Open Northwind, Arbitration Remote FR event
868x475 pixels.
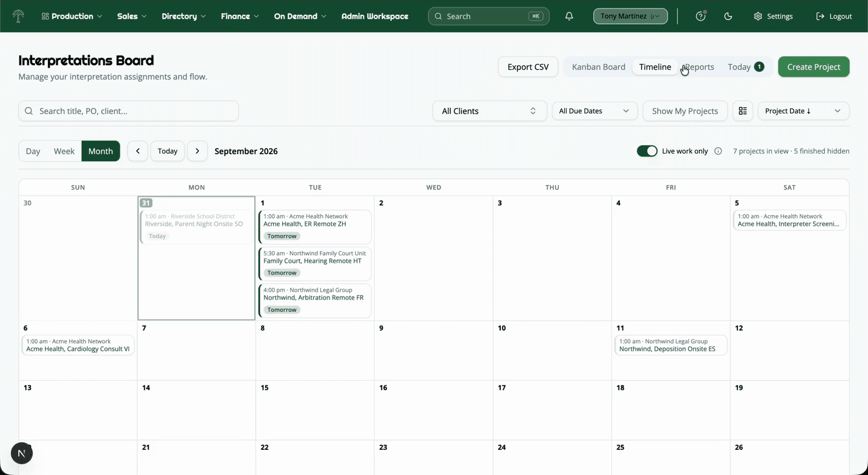coord(315,300)
